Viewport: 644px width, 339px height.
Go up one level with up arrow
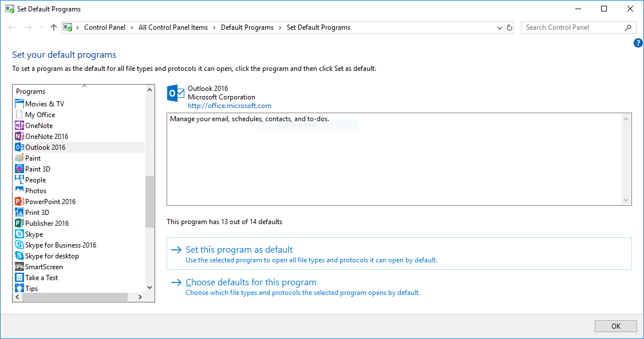(x=54, y=27)
